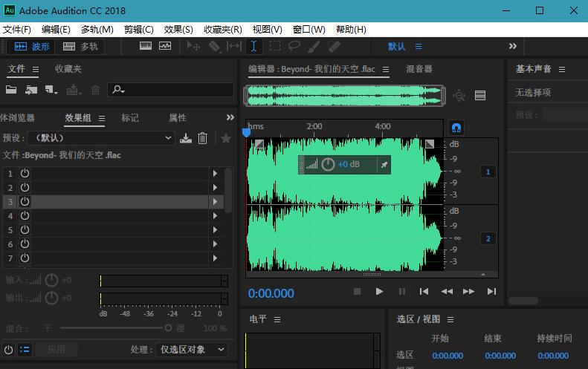Switch to Waveform (波形) view

pos(32,47)
